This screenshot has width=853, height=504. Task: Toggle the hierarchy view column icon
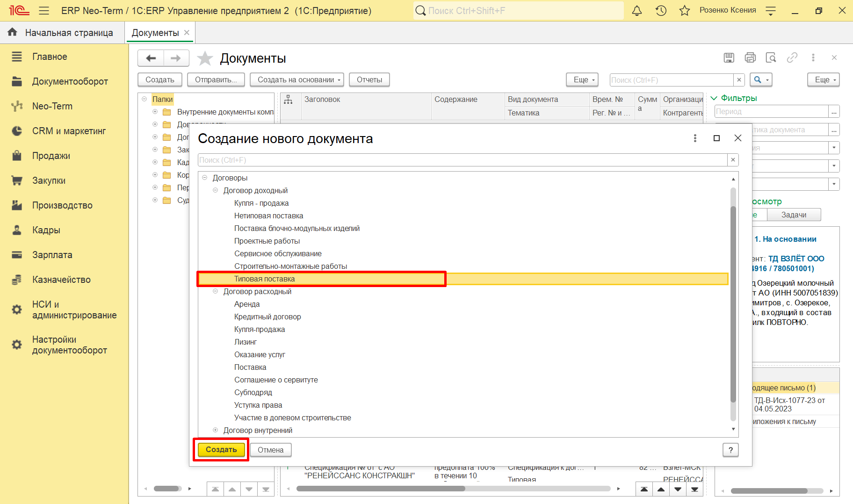288,100
